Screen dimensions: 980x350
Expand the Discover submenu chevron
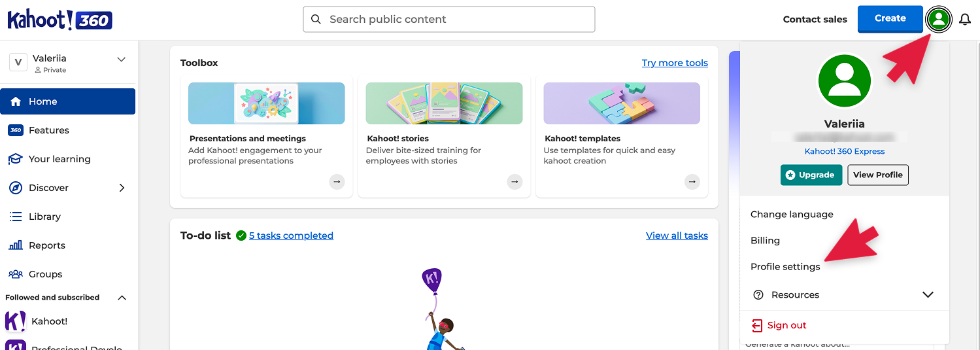pyautogui.click(x=122, y=188)
